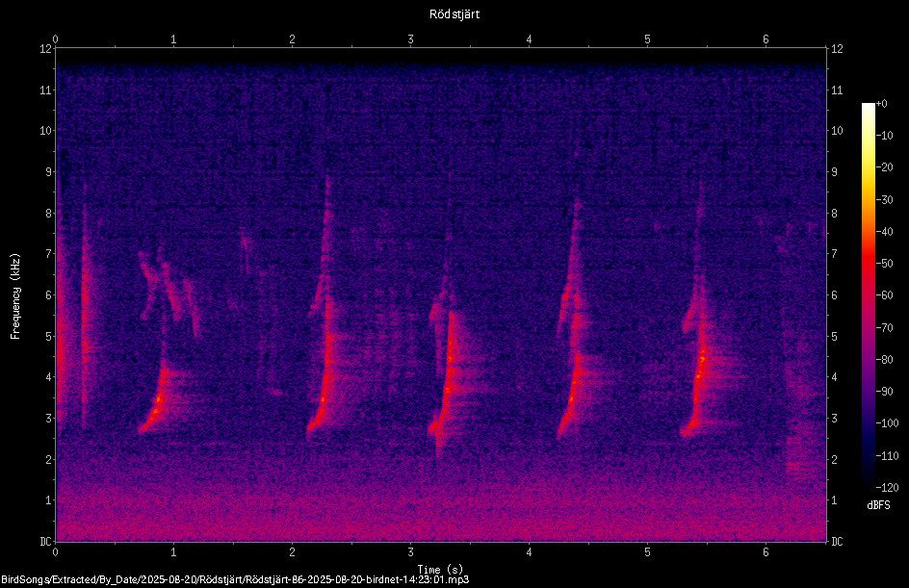Click the yellow -20 level on the color bar
Image resolution: width=909 pixels, height=588 pixels.
(x=869, y=167)
